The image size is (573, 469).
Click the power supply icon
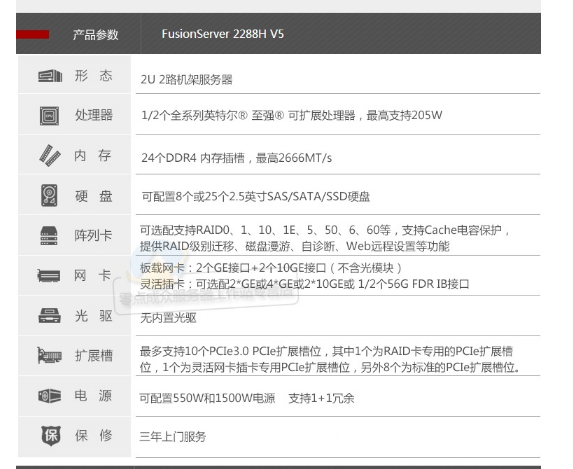click(50, 396)
